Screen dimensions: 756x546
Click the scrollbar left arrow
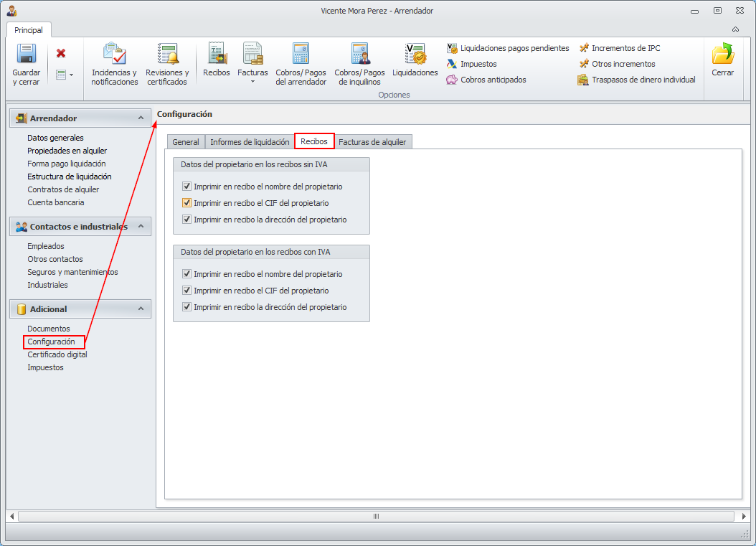12,516
